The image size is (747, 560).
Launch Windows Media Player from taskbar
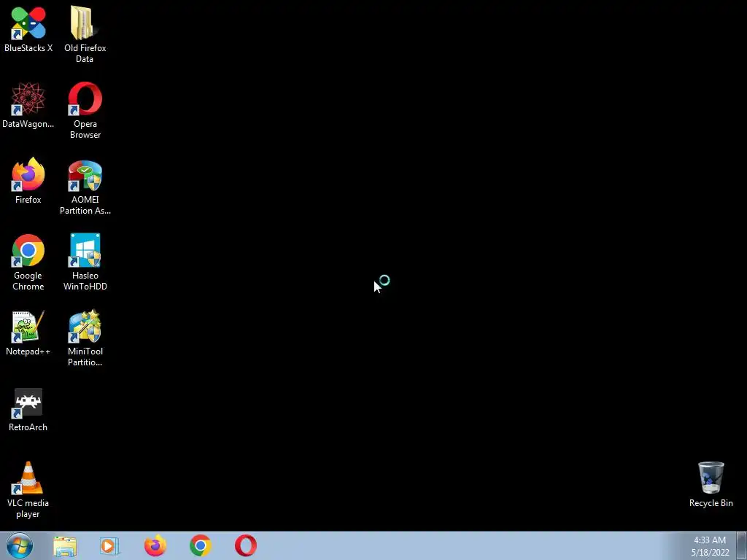(109, 546)
